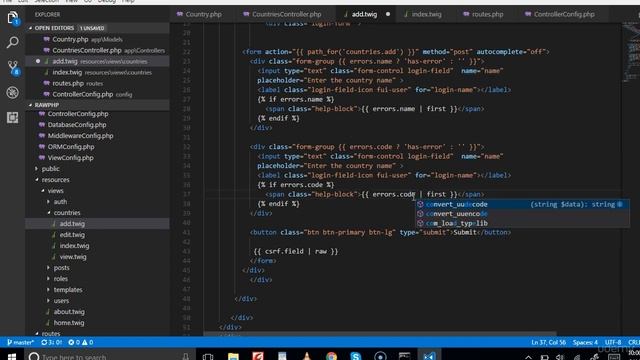Select add.twig in open editors list
640x360 pixels.
(x=97, y=62)
